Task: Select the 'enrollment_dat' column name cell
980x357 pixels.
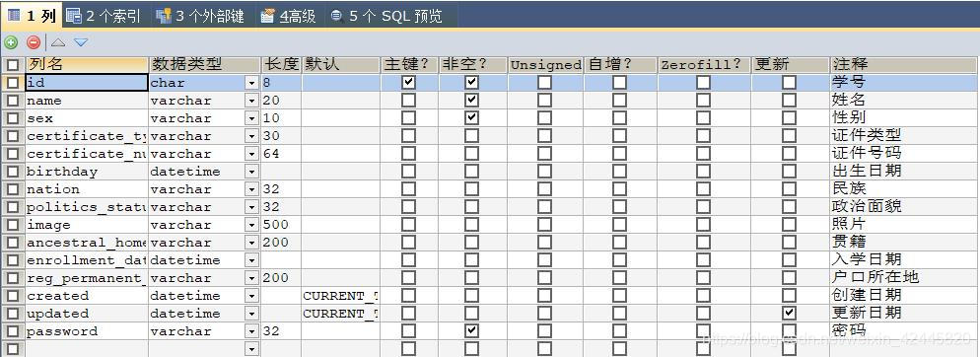Action: point(86,260)
